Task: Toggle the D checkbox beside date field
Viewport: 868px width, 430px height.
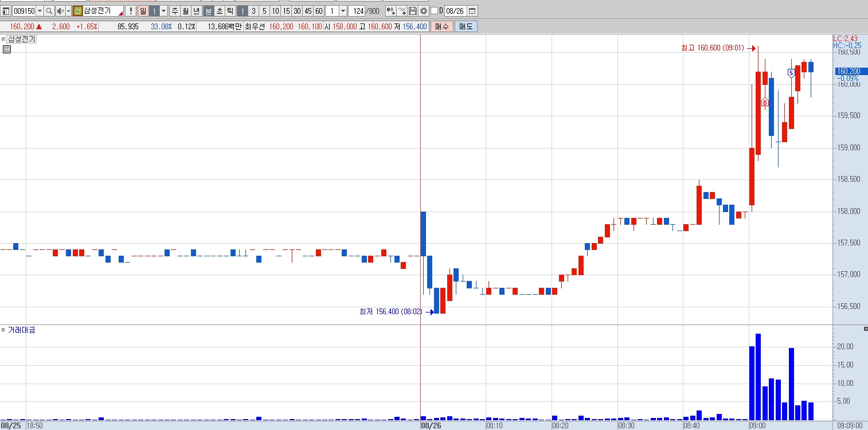Action: tap(434, 11)
